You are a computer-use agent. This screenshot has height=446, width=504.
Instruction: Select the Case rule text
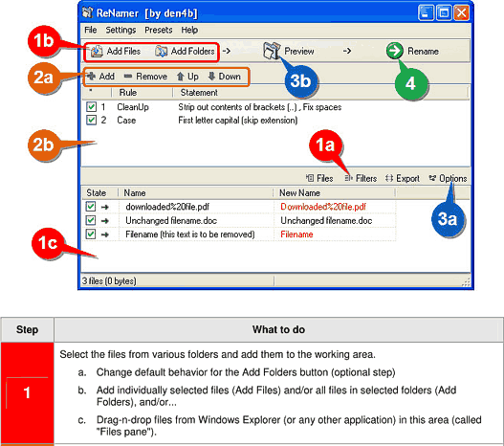[126, 121]
